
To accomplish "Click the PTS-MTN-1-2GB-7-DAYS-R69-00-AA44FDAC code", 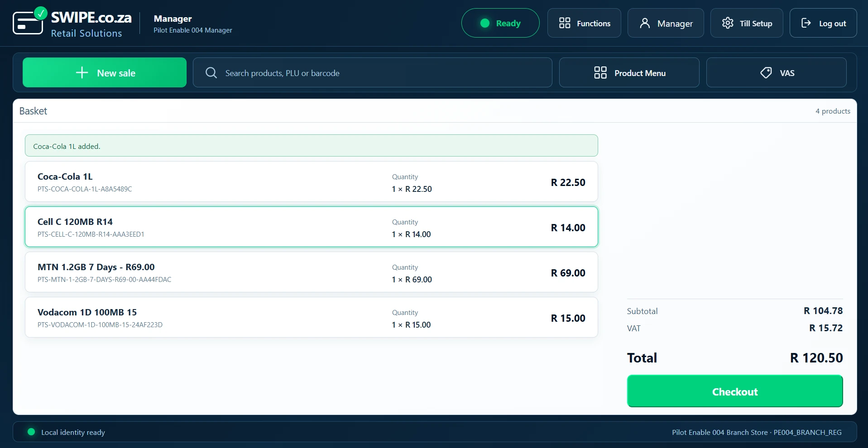I will (105, 280).
